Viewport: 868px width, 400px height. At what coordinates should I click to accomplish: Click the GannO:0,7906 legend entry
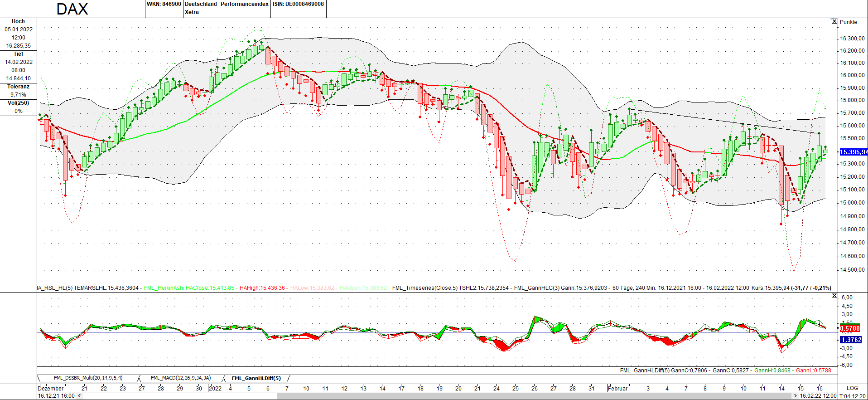tap(689, 371)
